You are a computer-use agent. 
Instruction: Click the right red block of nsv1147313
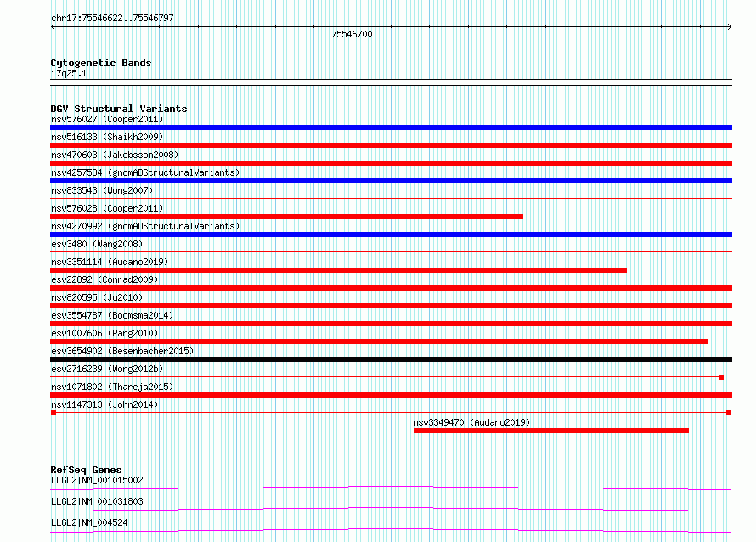729,413
